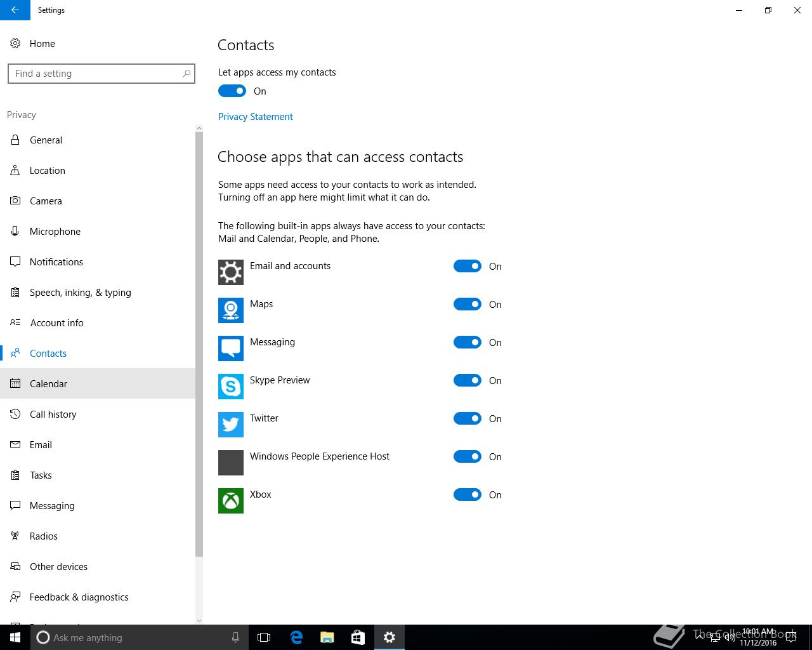Viewport: 812px width, 650px height.
Task: Click the Call history clock icon
Action: point(15,415)
